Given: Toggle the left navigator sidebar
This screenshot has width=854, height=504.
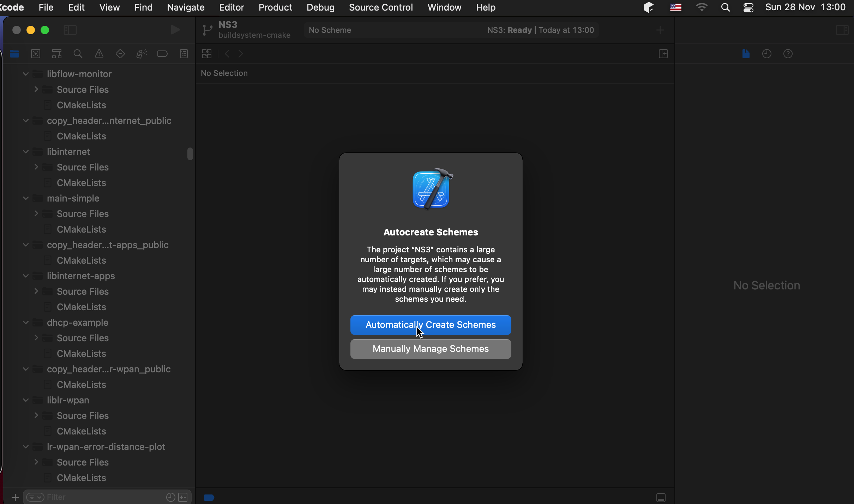Looking at the screenshot, I should point(70,30).
